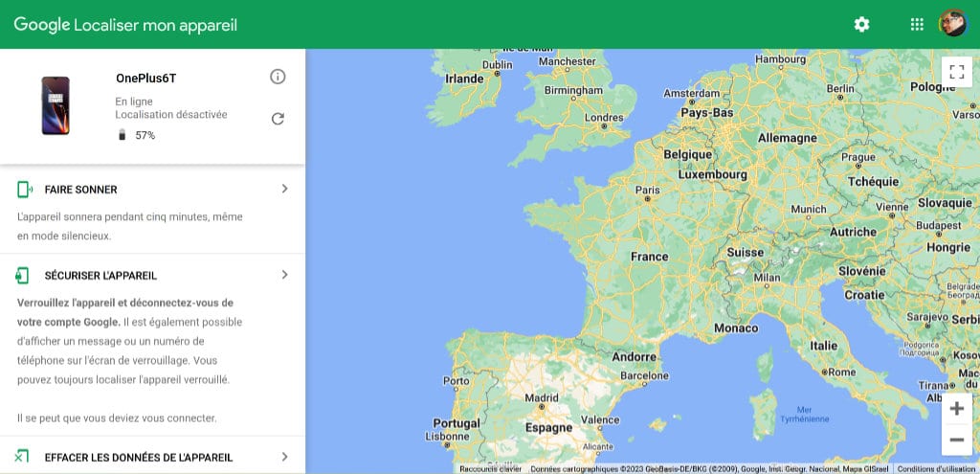Refresh the device location status
The height and width of the screenshot is (474, 980).
(x=278, y=118)
